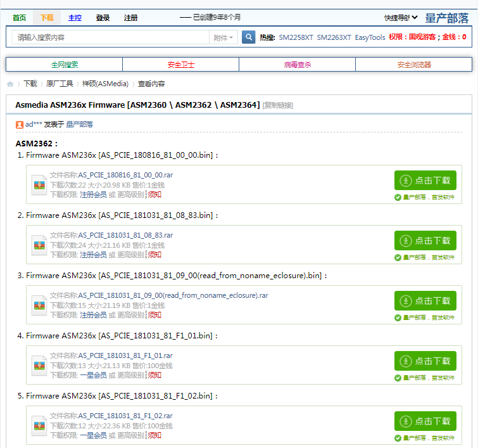Click the blue search magnifier button
The width and height of the screenshot is (478, 448).
coord(249,37)
